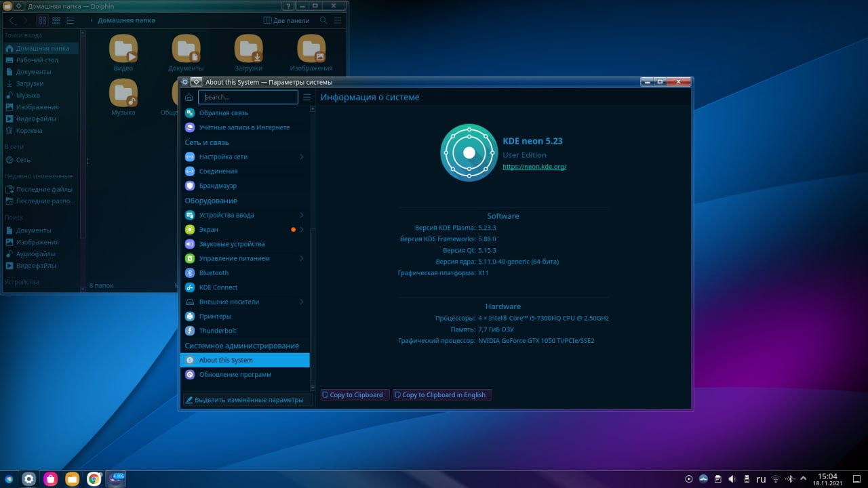Open the neon.kde.org link
Image resolution: width=868 pixels, height=488 pixels.
pyautogui.click(x=534, y=167)
